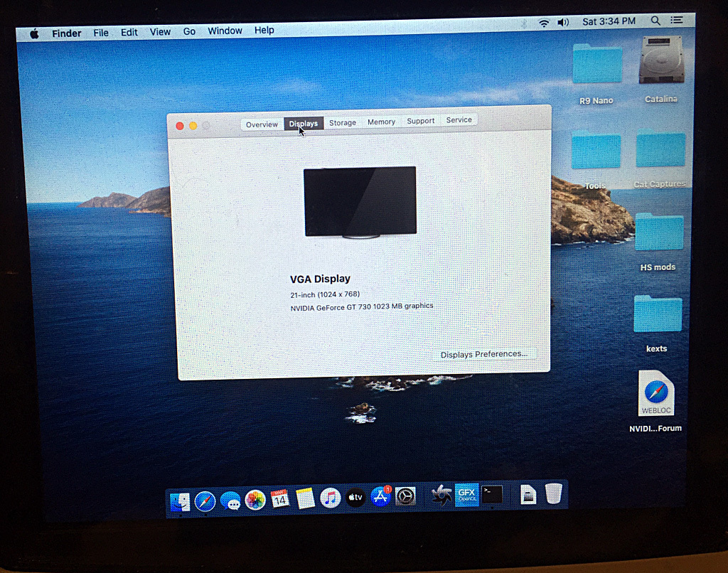Open Notification Center list icon
This screenshot has width=728, height=573.
click(677, 20)
